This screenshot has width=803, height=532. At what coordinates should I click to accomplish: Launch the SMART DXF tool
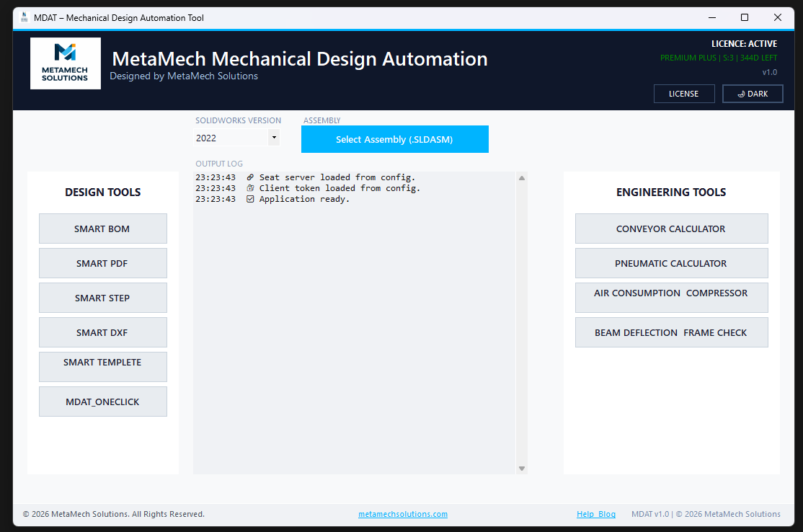pos(102,332)
